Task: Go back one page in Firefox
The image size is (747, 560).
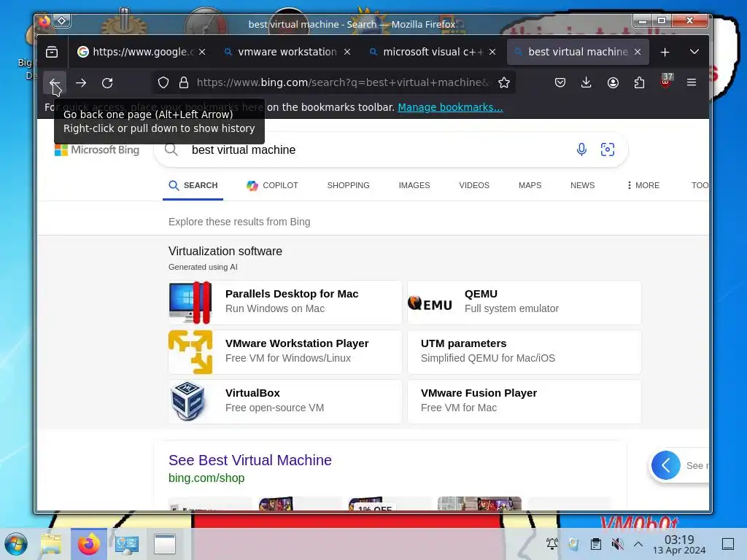Action: click(55, 83)
